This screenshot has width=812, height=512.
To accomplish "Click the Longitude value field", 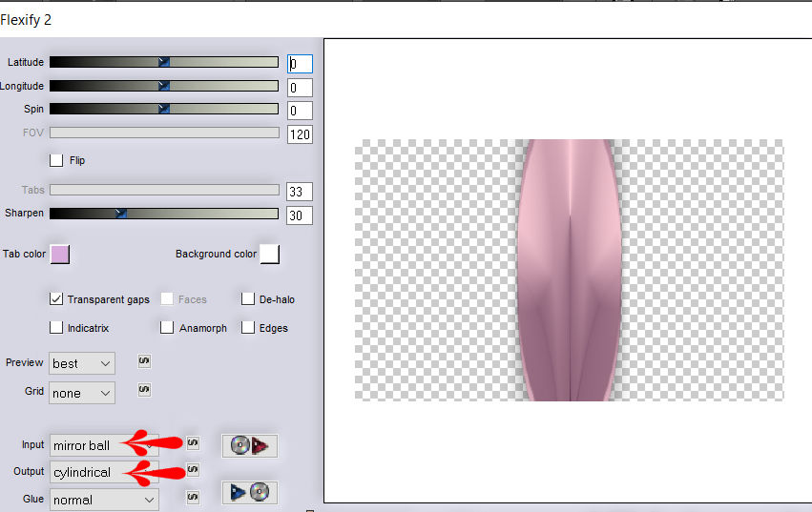I will tap(300, 88).
